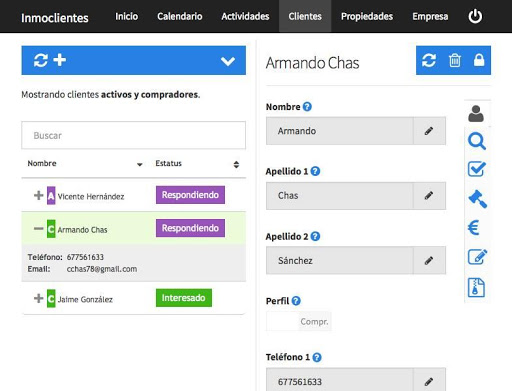Open the checkmark tasks sidebar icon
512x391 pixels.
(477, 169)
